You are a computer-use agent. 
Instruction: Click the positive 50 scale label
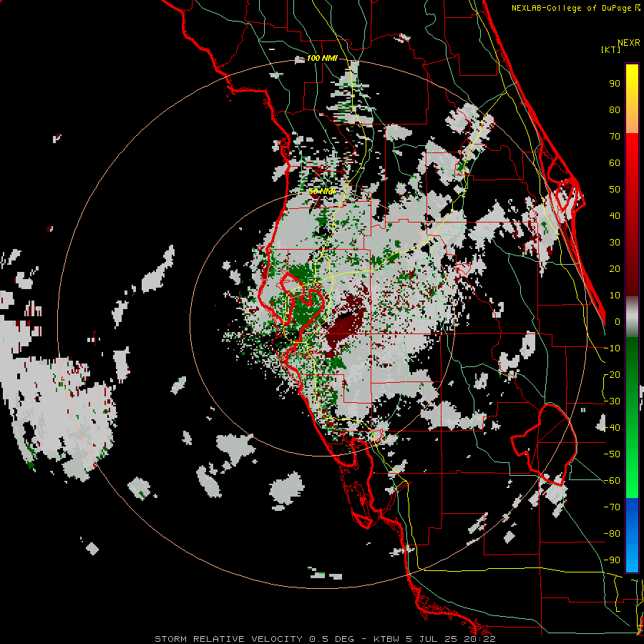pyautogui.click(x=615, y=190)
